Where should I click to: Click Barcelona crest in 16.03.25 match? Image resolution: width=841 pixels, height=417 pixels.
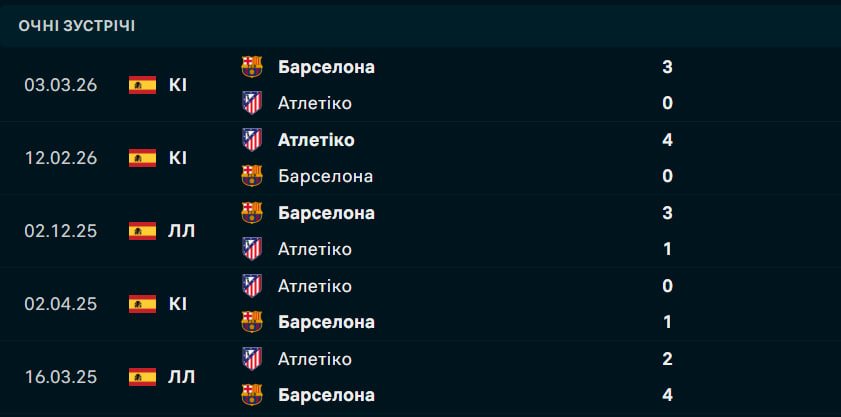[x=252, y=395]
